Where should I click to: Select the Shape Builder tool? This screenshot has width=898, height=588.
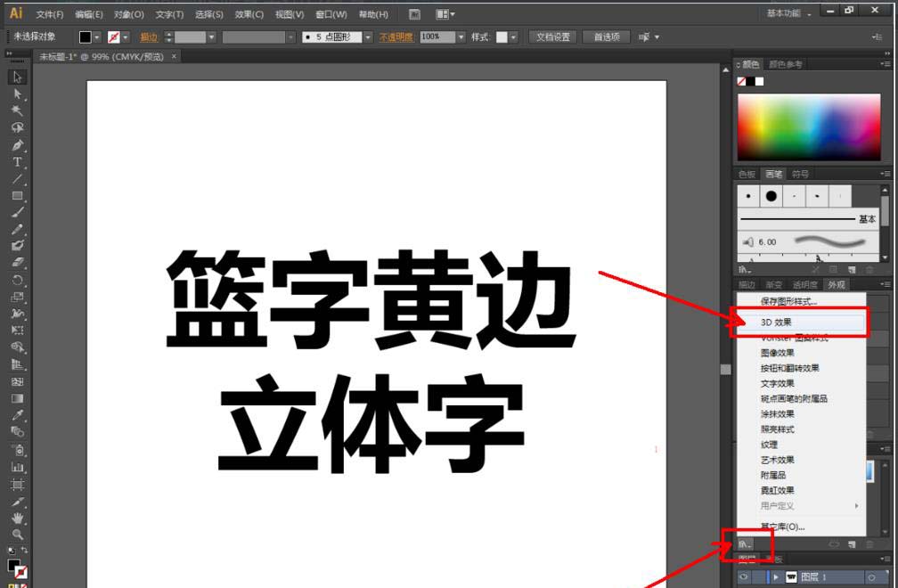[17, 347]
